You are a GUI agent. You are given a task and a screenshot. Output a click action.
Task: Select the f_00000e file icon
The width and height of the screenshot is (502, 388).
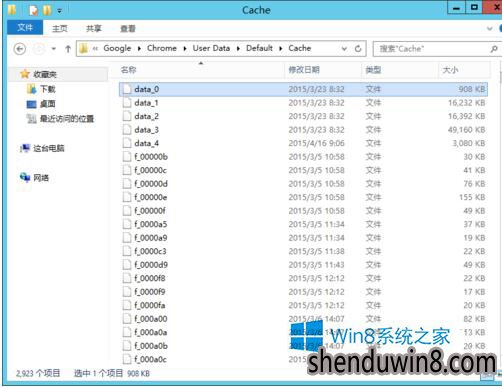[x=127, y=197]
